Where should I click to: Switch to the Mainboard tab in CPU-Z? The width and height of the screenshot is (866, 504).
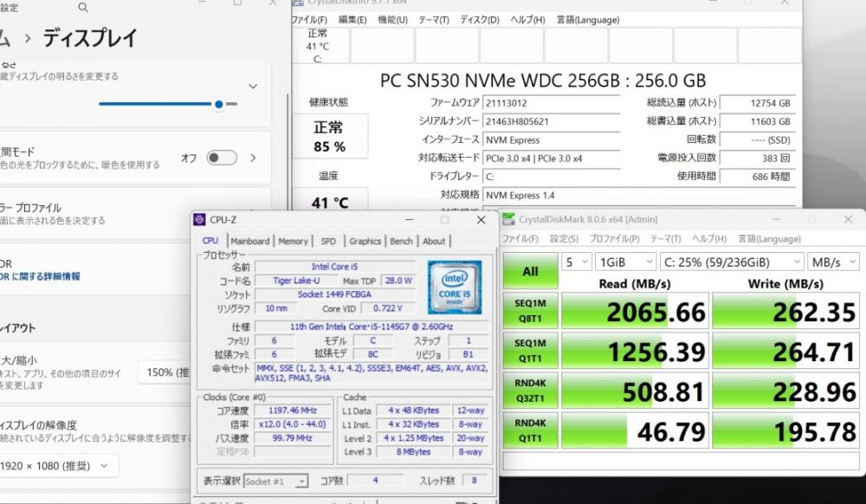(x=250, y=242)
